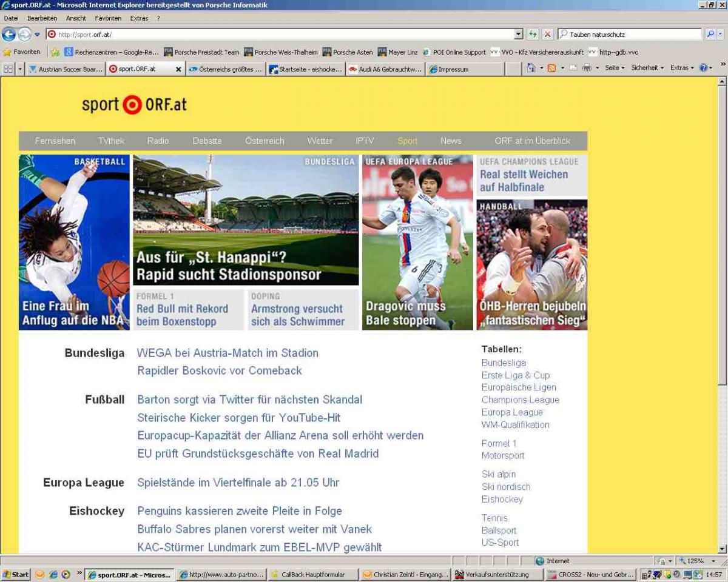The height and width of the screenshot is (582, 728).
Task: Open Champions League table link
Action: pos(521,400)
